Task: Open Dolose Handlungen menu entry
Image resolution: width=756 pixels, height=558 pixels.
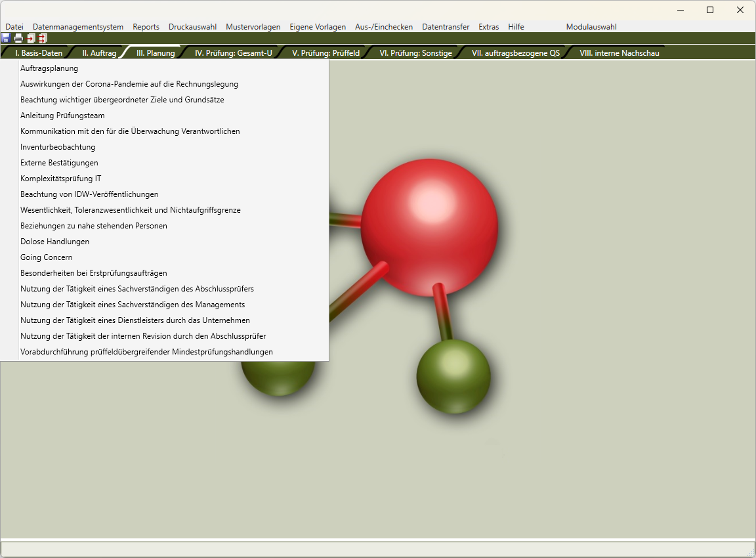Action: pos(55,242)
